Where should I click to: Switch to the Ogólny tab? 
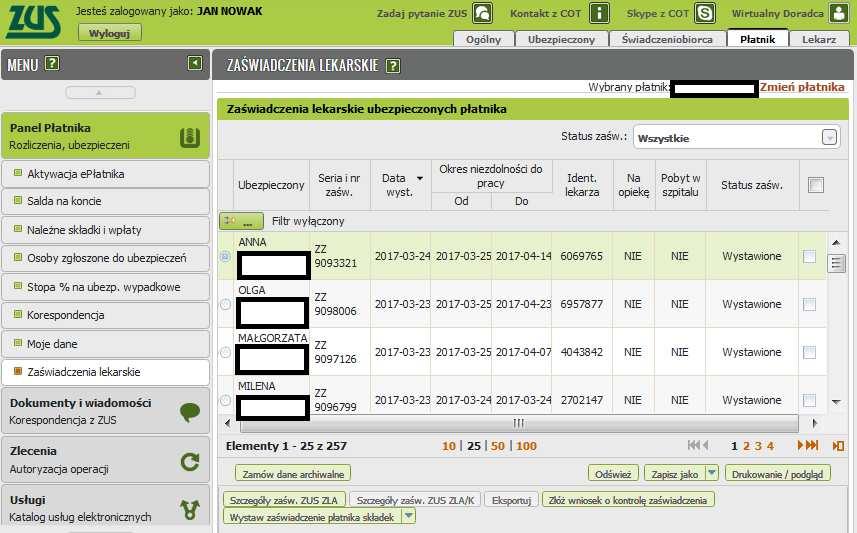pos(484,39)
